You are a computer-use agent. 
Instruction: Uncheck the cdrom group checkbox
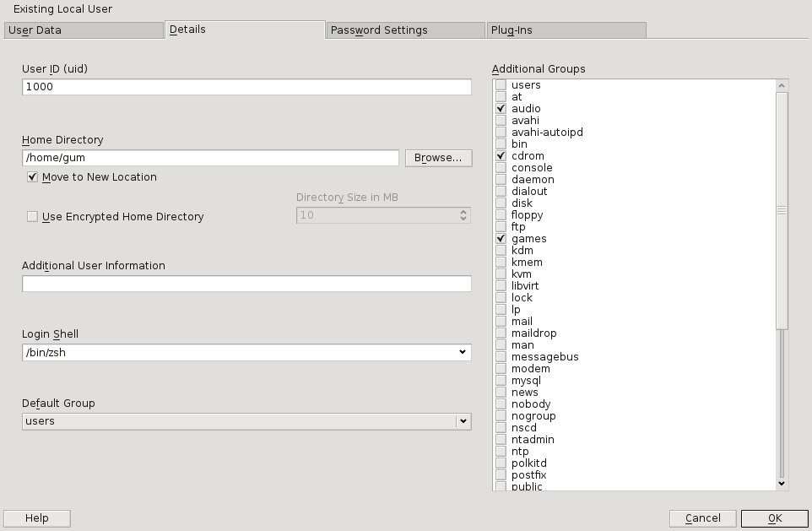point(501,156)
